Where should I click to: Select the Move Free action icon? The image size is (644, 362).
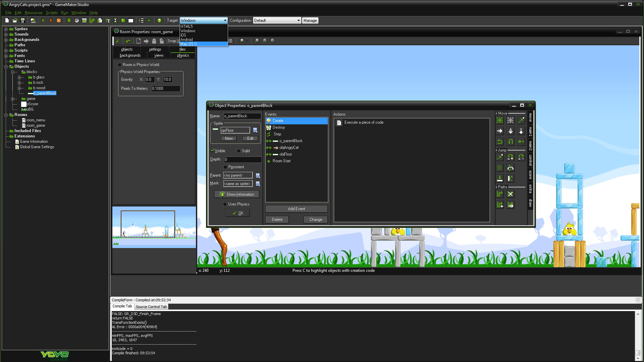pyautogui.click(x=511, y=120)
